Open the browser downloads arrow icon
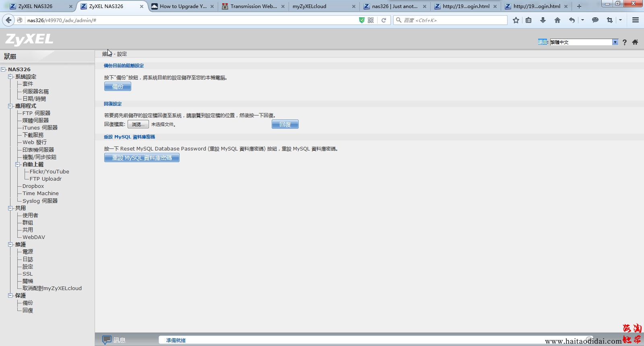 click(x=543, y=20)
